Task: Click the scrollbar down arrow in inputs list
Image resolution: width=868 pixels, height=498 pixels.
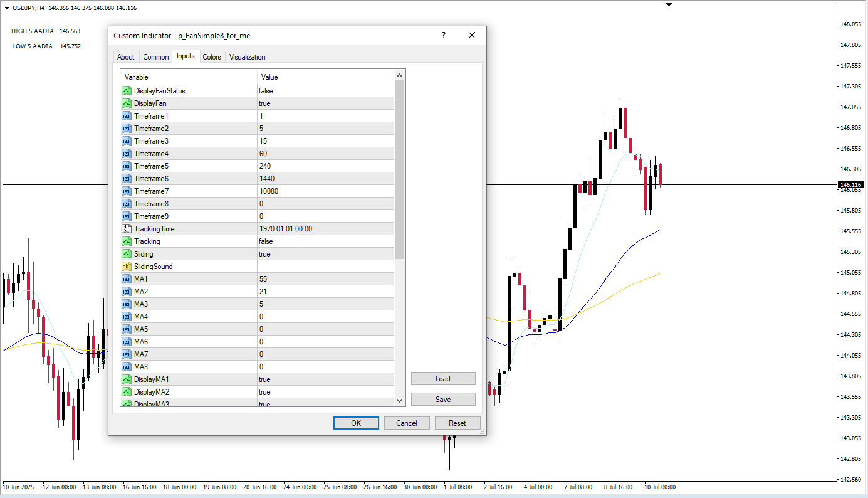Action: click(x=400, y=400)
